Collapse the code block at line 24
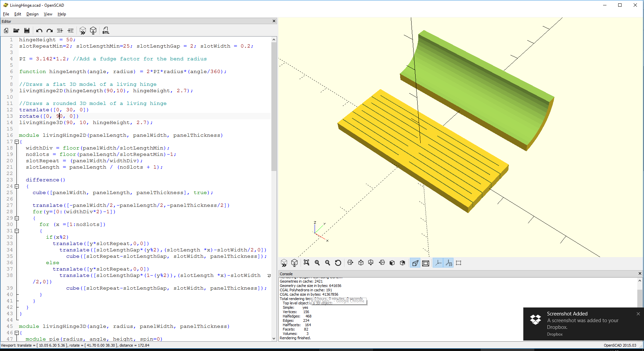 [x=17, y=186]
